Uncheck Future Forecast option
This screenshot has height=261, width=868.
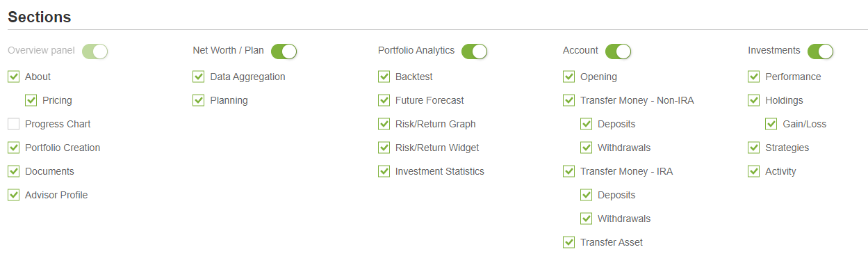(384, 100)
